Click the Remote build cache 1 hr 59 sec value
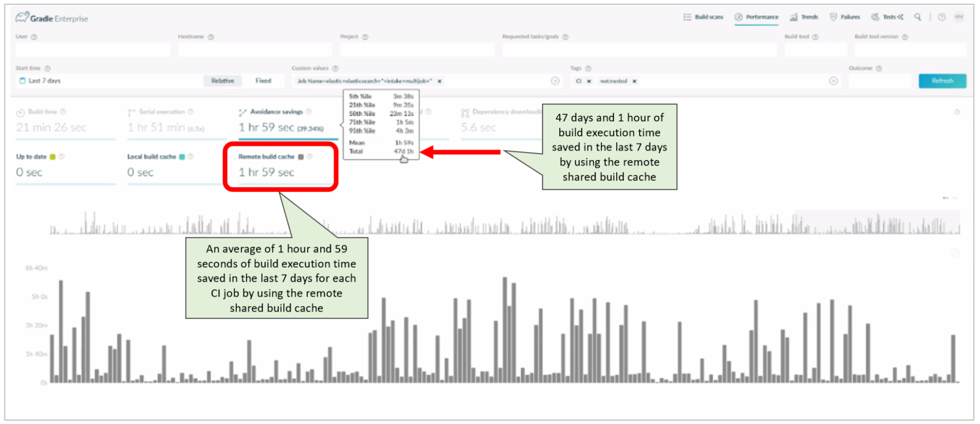Screen dimensions: 980x424 pos(266,172)
